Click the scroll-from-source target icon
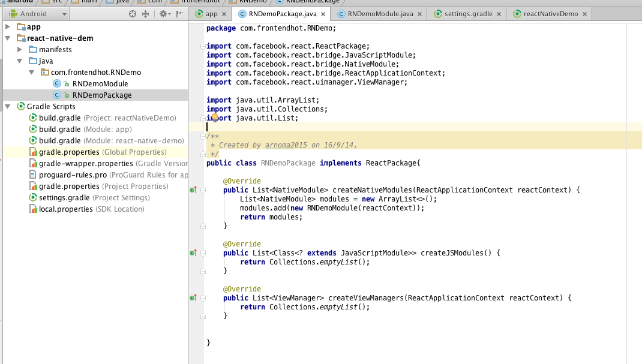642x364 pixels. 133,14
